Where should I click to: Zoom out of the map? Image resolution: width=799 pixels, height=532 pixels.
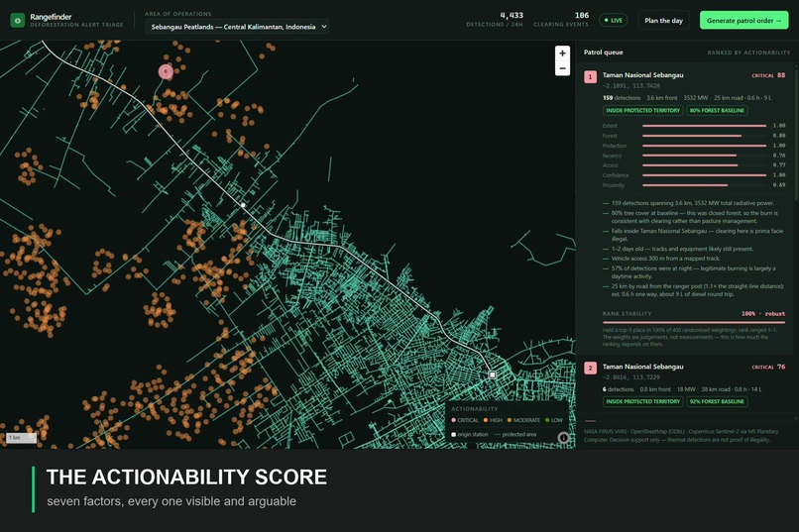point(562,68)
